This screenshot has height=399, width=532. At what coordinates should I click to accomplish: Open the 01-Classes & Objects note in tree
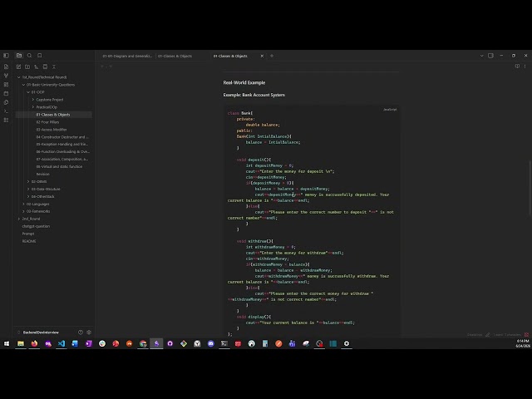[x=53, y=115]
